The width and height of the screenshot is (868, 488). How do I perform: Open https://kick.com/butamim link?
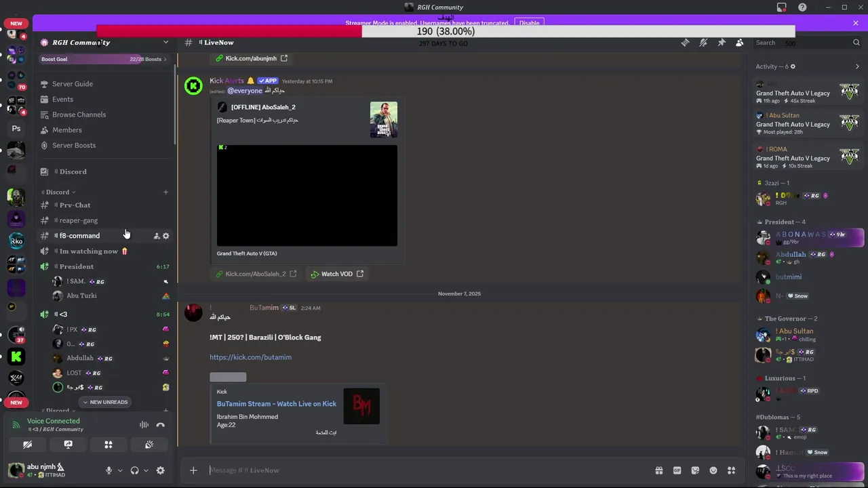click(250, 357)
